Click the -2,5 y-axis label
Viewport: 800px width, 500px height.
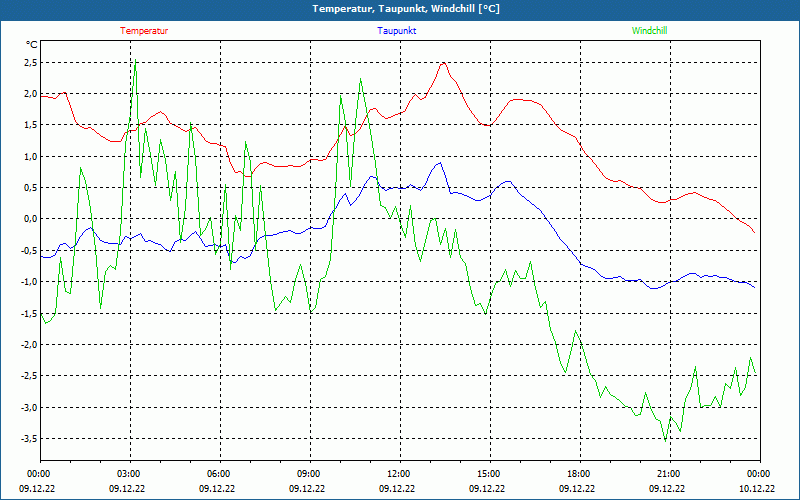(x=29, y=376)
